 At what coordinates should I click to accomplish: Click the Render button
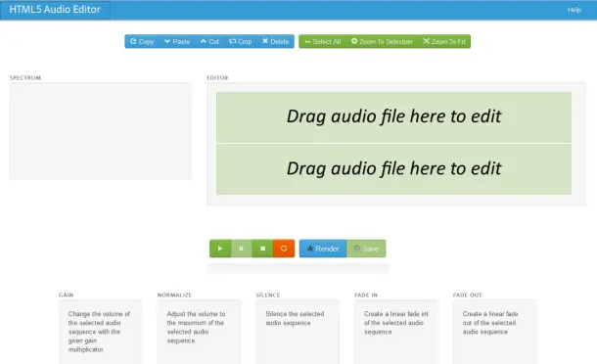pos(323,249)
